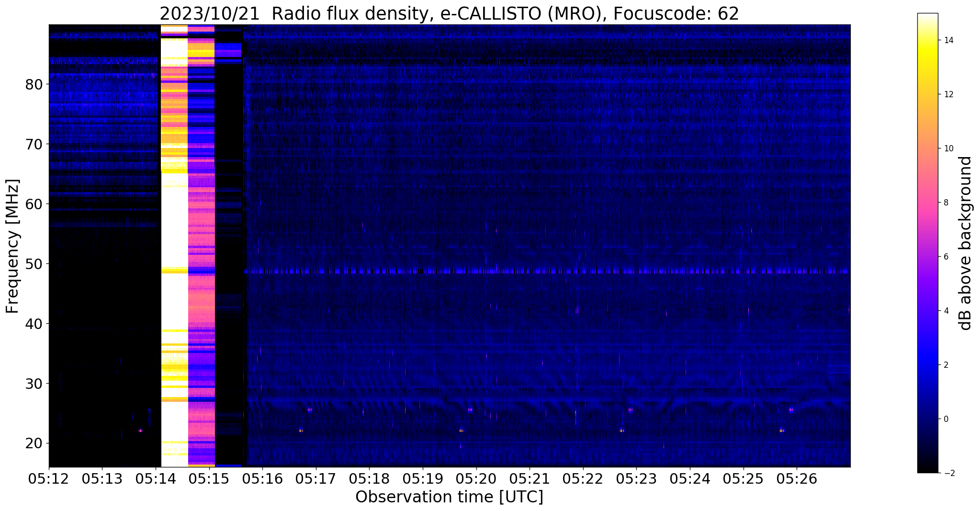Click the plot title mentioning e-CALLISTO (MRO)
Viewport: 980px width, 511px height.
coord(450,13)
